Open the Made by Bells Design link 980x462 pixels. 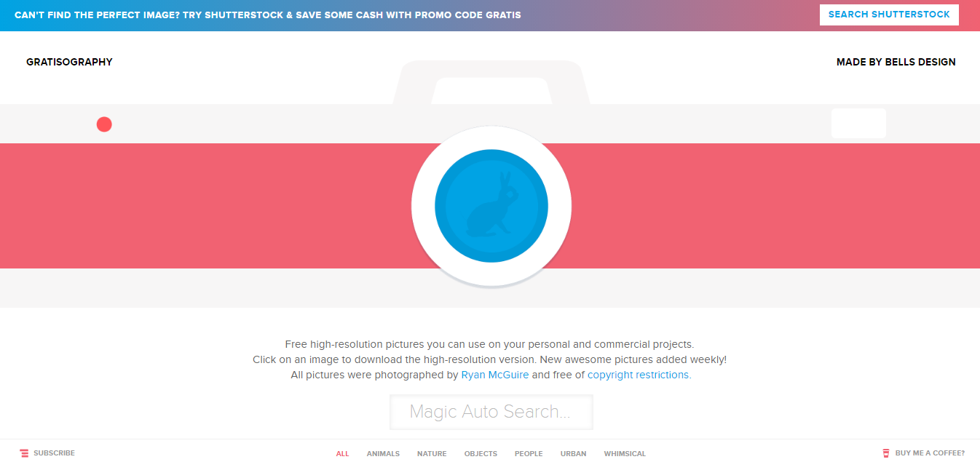896,62
